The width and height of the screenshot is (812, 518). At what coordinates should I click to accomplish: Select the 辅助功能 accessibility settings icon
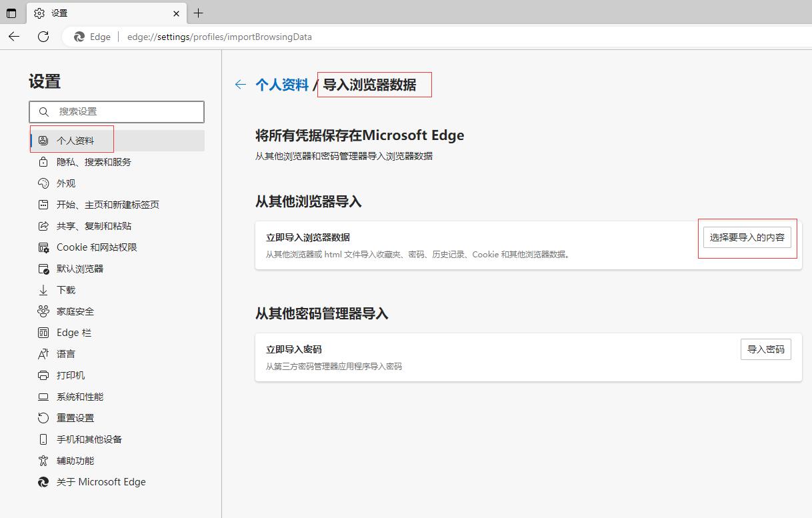point(42,460)
